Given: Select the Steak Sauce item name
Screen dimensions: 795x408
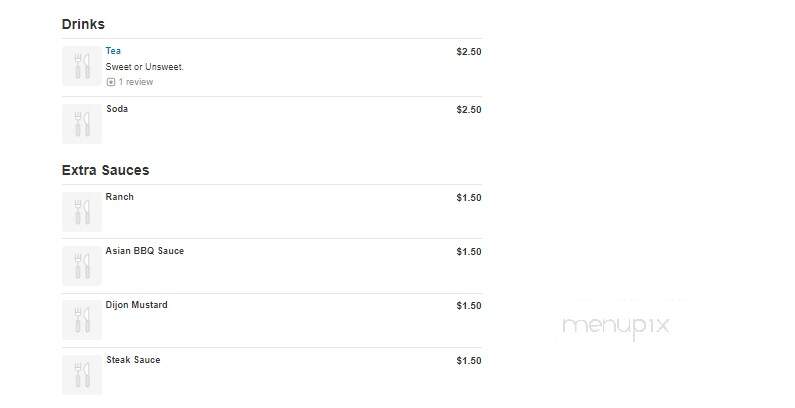Looking at the screenshot, I should coord(133,360).
